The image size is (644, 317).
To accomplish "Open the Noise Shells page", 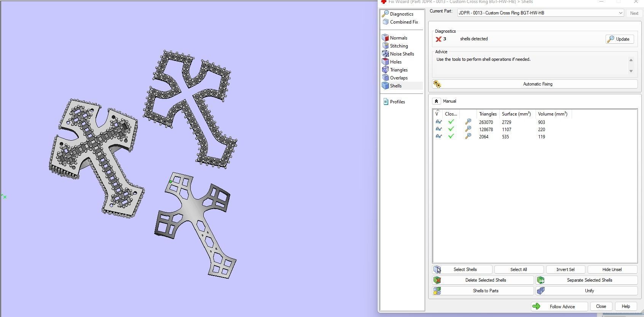I will [402, 54].
